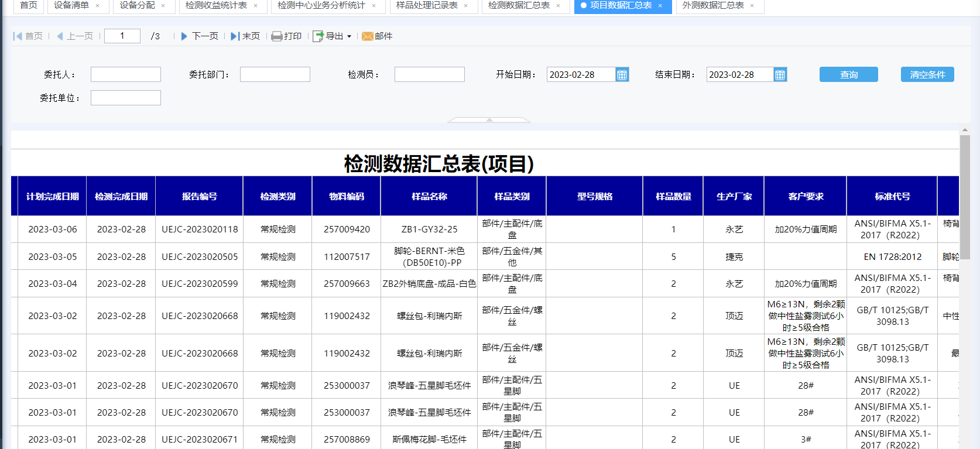Open calendar for end date
980x449 pixels.
[x=780, y=74]
